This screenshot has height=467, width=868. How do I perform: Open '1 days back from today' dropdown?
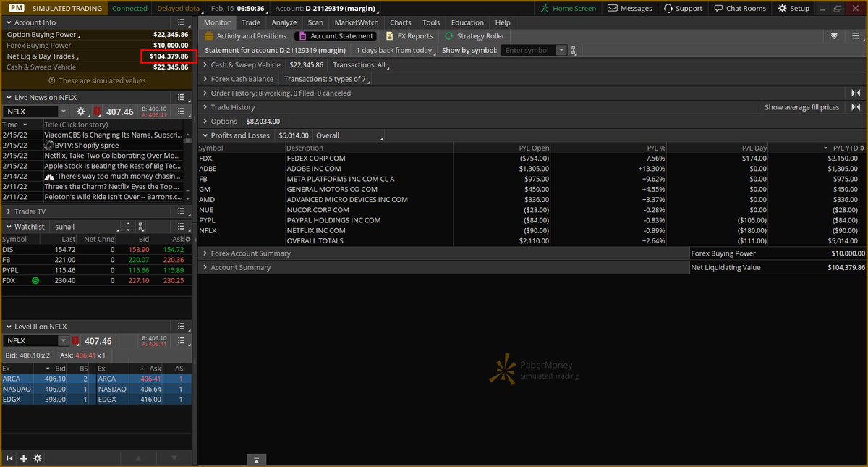(x=396, y=51)
